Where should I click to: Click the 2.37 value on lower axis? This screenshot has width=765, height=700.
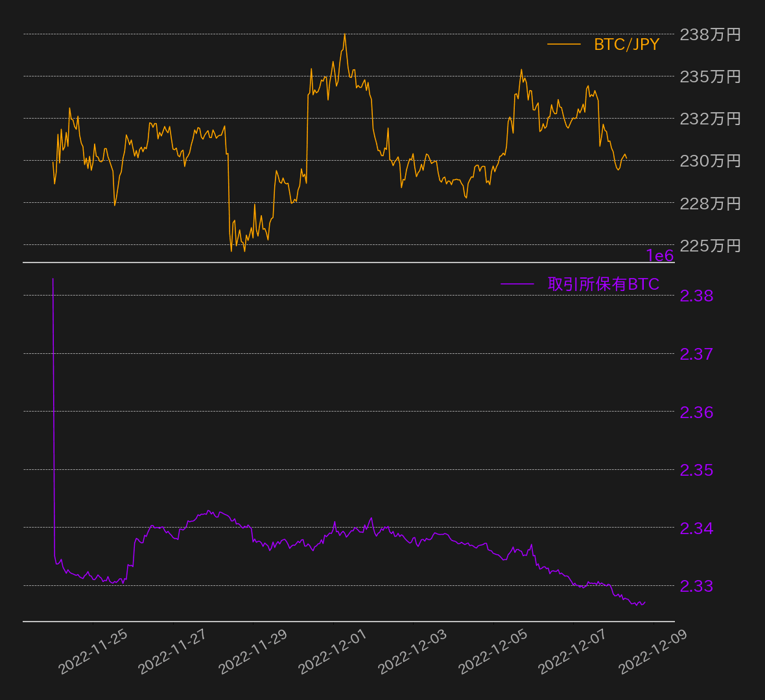(696, 354)
